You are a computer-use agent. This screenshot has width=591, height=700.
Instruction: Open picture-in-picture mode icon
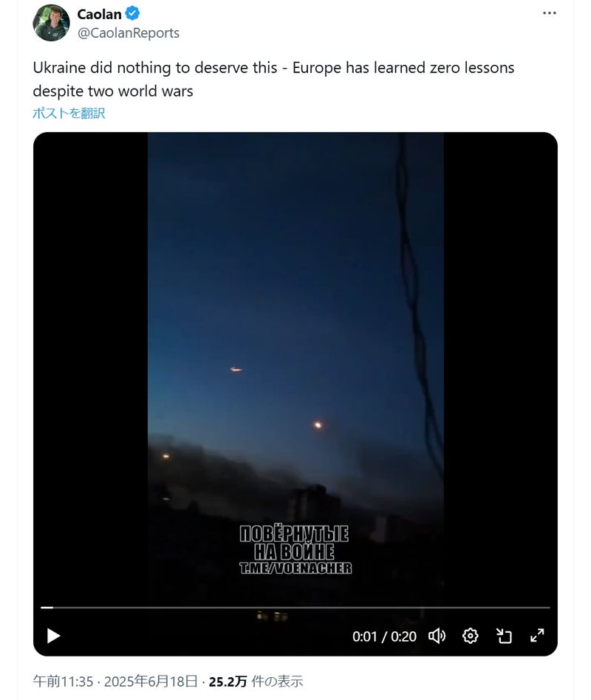[x=504, y=636]
